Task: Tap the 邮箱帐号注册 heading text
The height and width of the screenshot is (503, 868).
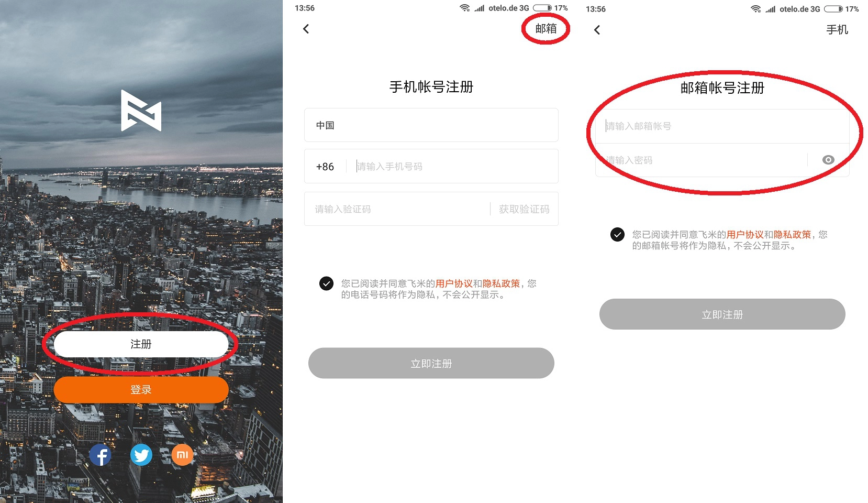Action: [722, 88]
